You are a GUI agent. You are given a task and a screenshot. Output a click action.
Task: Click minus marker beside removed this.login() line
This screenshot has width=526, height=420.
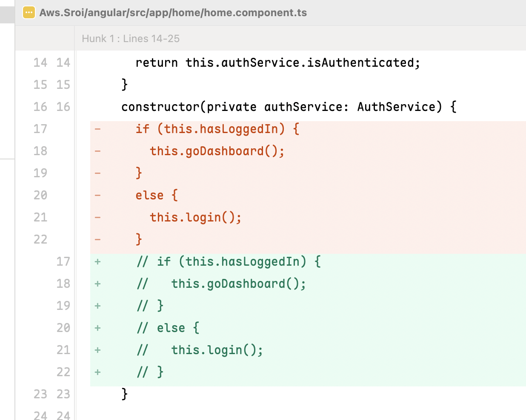click(x=98, y=217)
